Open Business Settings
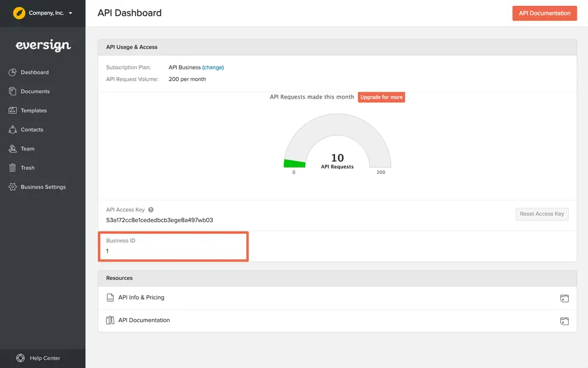This screenshot has height=368, width=588. [43, 187]
